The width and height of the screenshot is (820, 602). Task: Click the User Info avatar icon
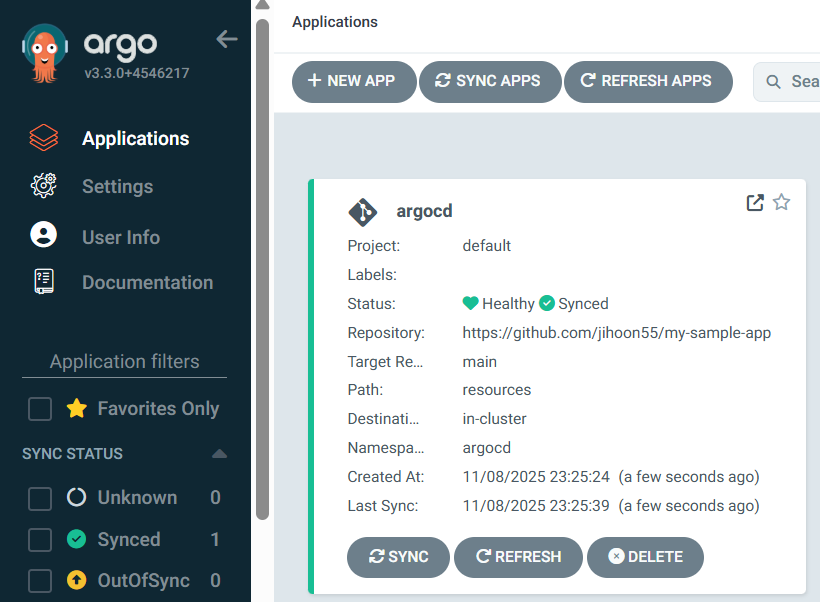click(x=43, y=234)
